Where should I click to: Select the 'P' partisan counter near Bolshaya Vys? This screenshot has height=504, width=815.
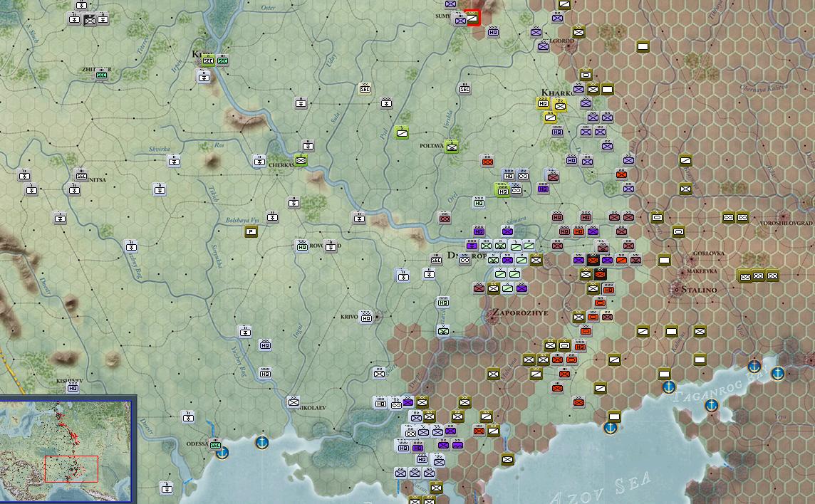(251, 232)
